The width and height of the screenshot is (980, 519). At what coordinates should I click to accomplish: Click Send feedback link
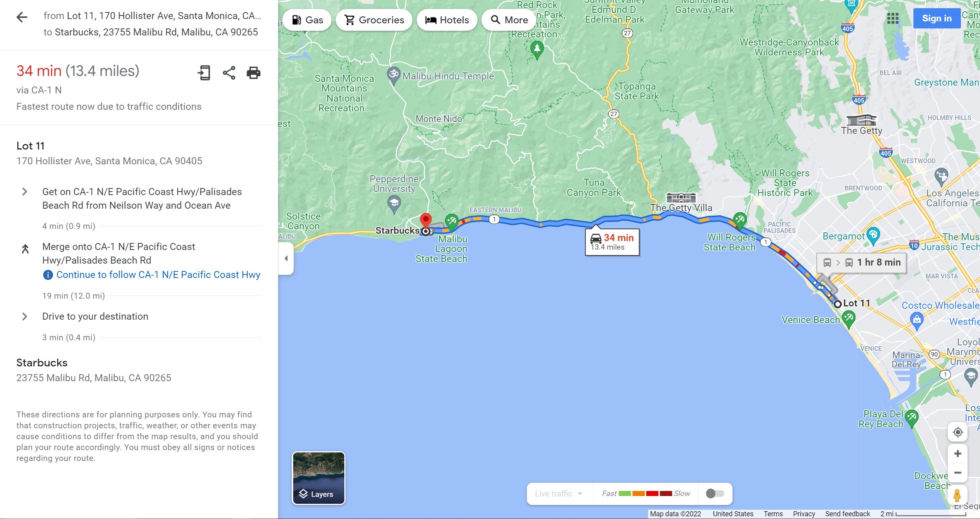847,514
